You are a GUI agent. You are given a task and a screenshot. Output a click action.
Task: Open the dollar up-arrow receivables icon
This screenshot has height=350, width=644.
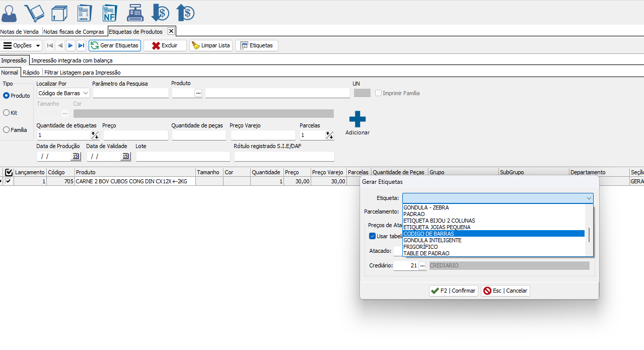pos(185,13)
